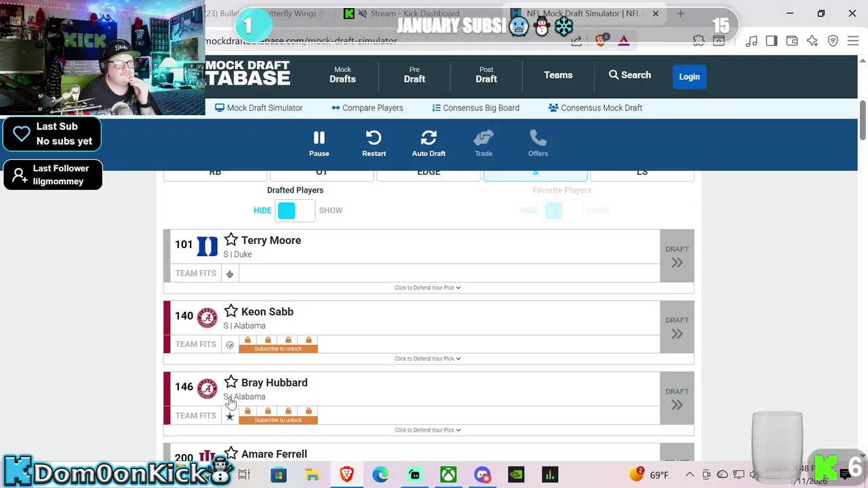Click Alabama logo beside Bray Hubbard
Image resolution: width=868 pixels, height=488 pixels.
coord(207,388)
